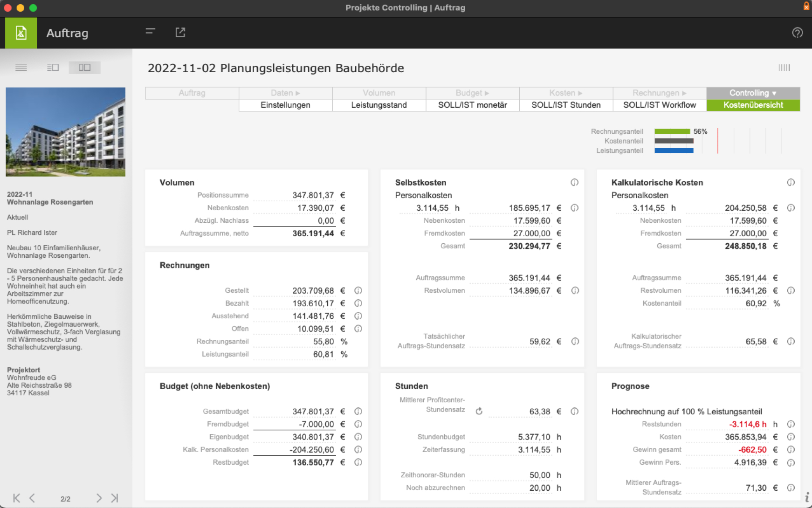Image resolution: width=812 pixels, height=508 pixels.
Task: Go to first record
Action: (x=16, y=498)
